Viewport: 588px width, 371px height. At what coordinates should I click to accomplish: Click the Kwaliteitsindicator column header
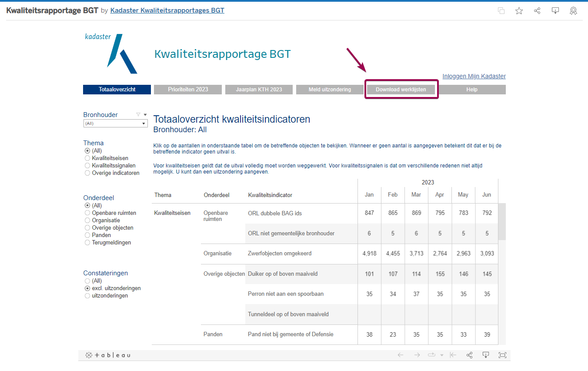tap(270, 195)
